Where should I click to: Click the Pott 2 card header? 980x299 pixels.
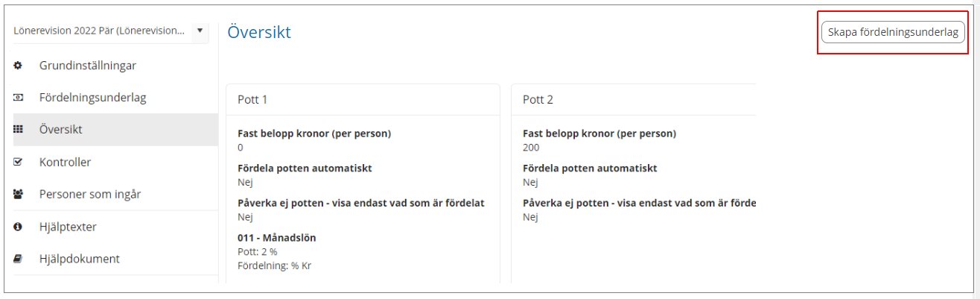click(x=633, y=100)
